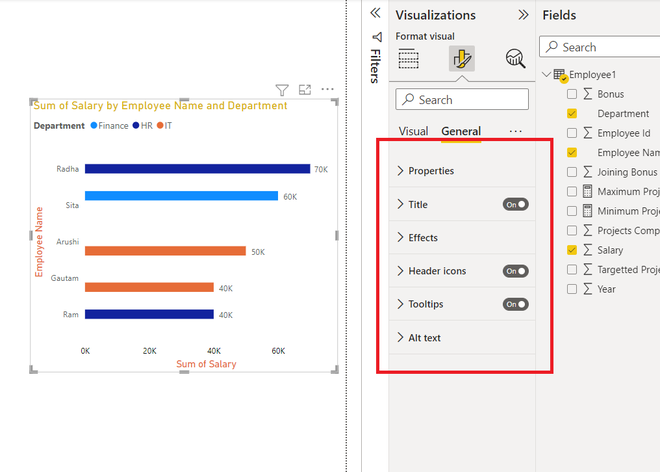Select the General tab

461,131
